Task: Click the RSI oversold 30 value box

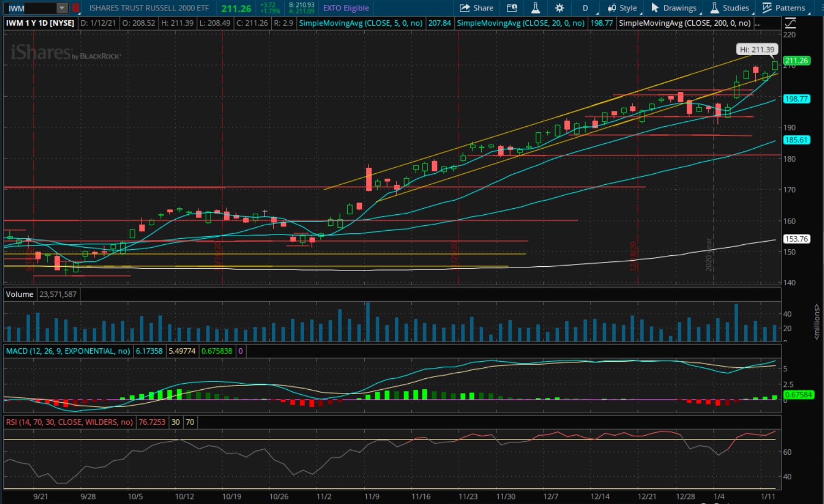Action: click(x=176, y=422)
